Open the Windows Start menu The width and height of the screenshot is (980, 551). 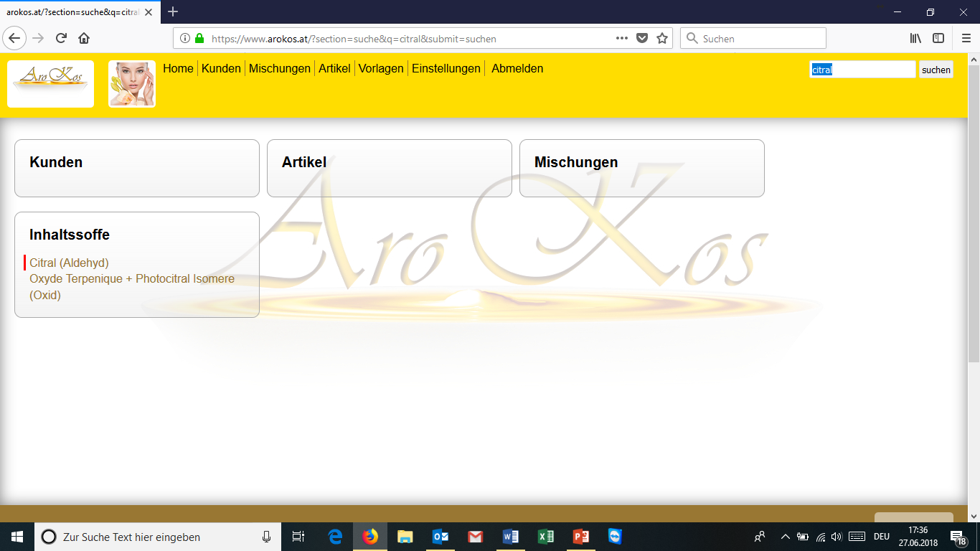click(17, 537)
